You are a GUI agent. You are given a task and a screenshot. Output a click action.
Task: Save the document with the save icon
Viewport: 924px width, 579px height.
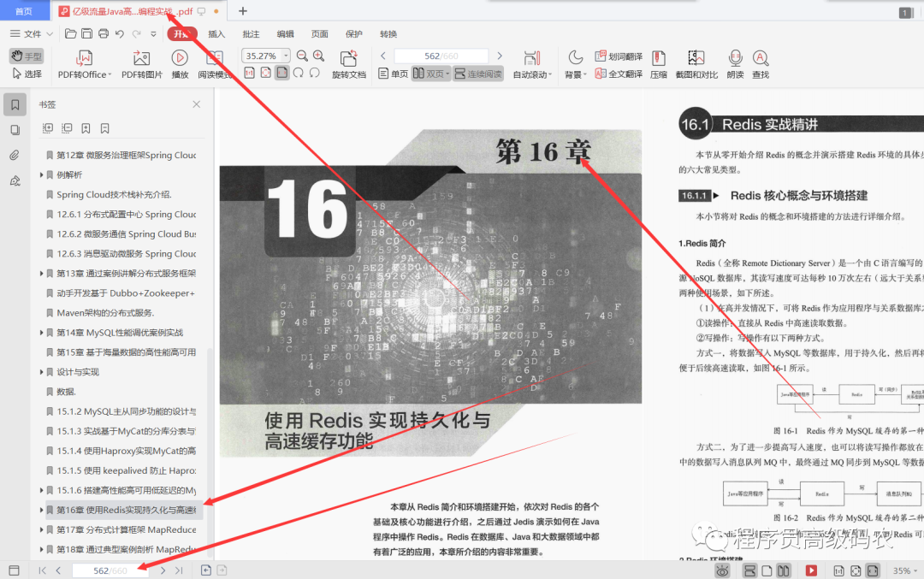tap(86, 33)
